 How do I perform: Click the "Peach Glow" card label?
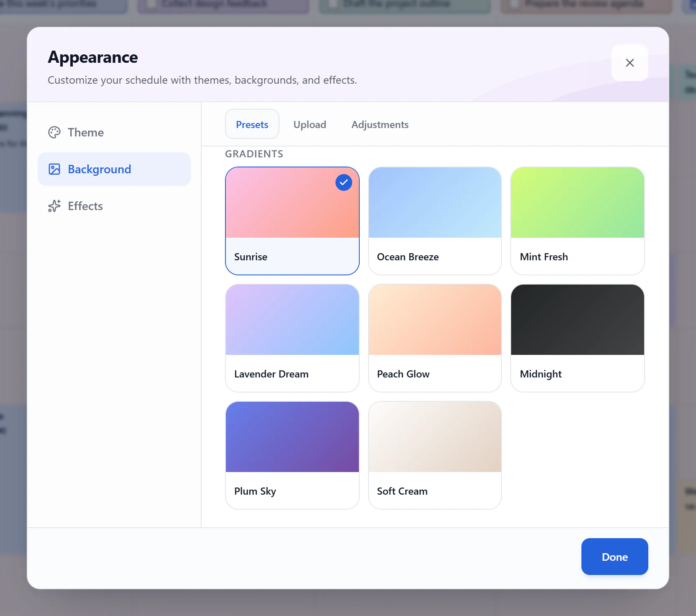point(403,374)
